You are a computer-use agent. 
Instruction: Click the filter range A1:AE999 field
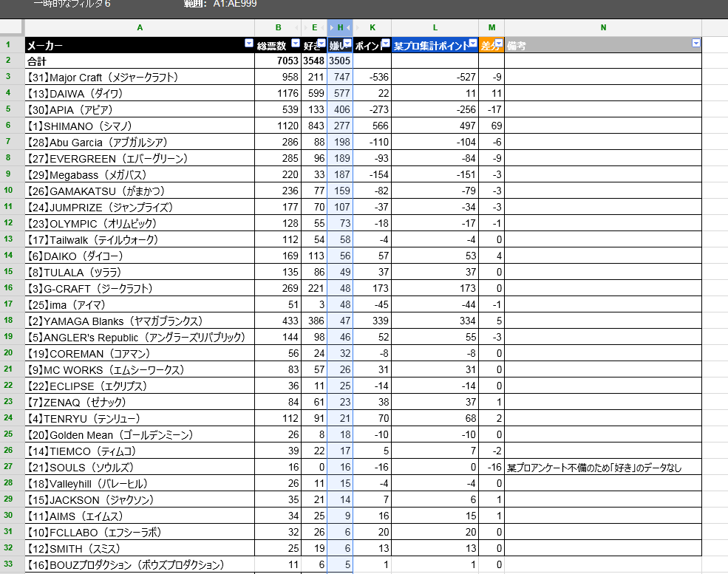(x=235, y=4)
